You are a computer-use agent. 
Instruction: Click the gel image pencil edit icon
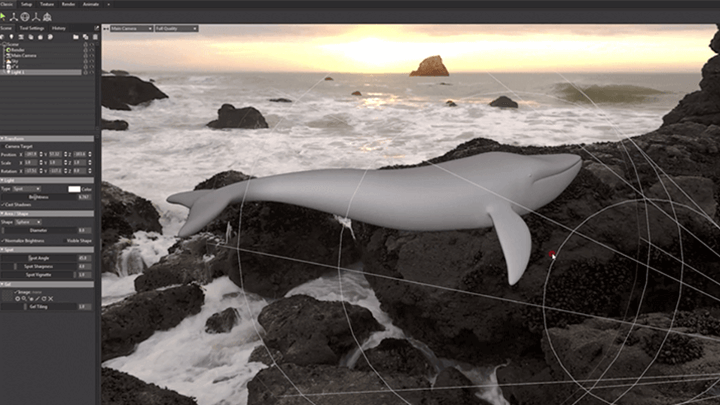38,298
